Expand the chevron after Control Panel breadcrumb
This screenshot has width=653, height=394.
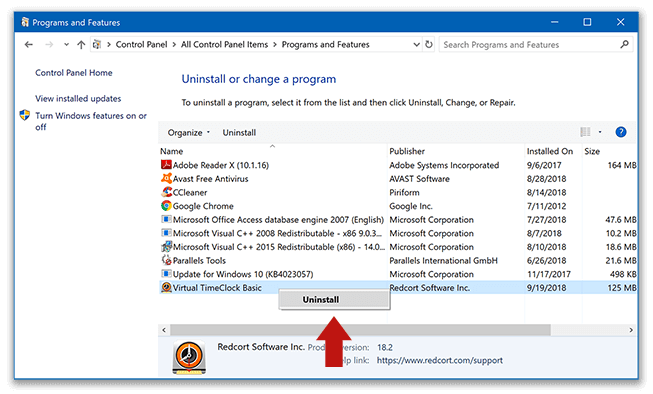174,45
